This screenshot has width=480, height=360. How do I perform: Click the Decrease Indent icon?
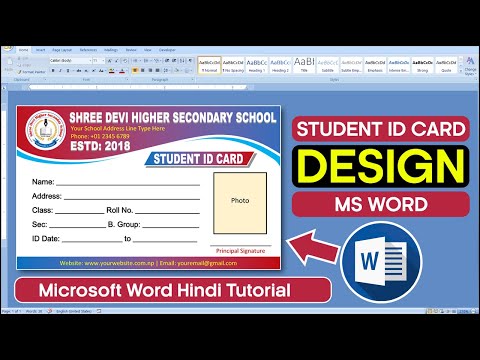167,61
